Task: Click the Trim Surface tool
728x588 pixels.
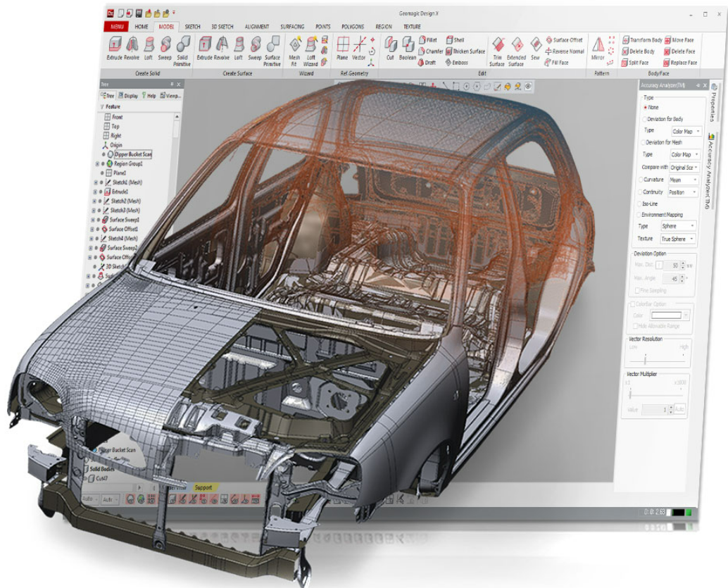Action: coord(497,51)
